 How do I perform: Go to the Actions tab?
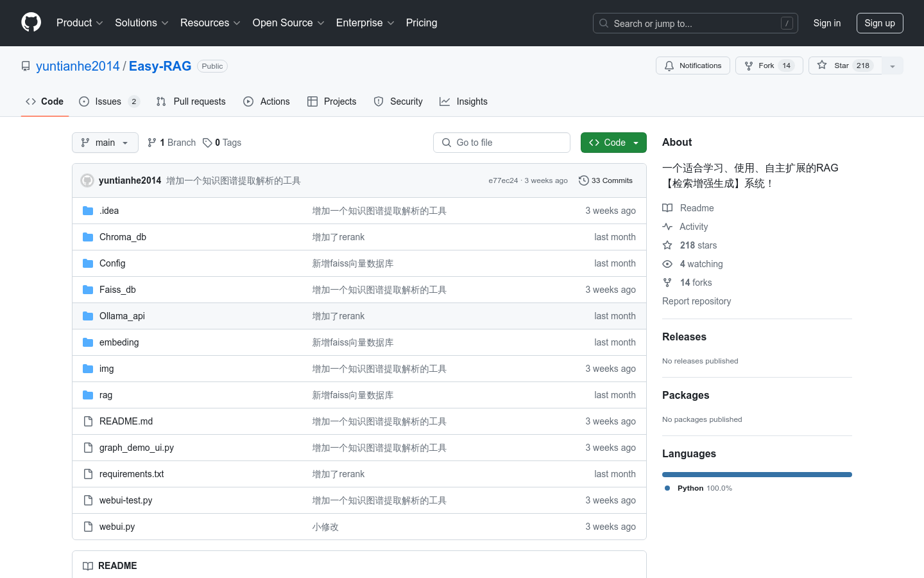pyautogui.click(x=267, y=101)
